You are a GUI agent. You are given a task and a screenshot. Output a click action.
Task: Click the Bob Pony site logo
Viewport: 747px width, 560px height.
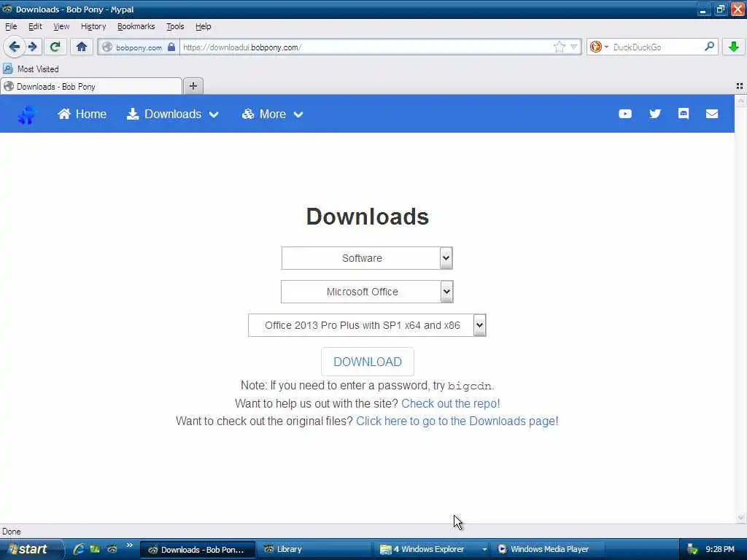coord(27,114)
